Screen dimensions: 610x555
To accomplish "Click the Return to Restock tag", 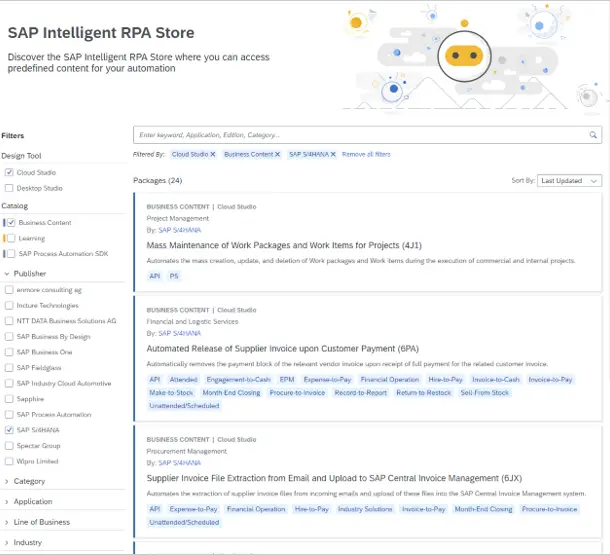I will 424,393.
